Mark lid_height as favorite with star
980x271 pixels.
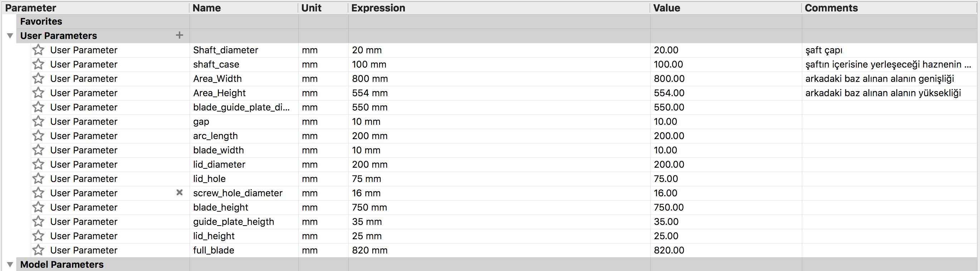38,236
